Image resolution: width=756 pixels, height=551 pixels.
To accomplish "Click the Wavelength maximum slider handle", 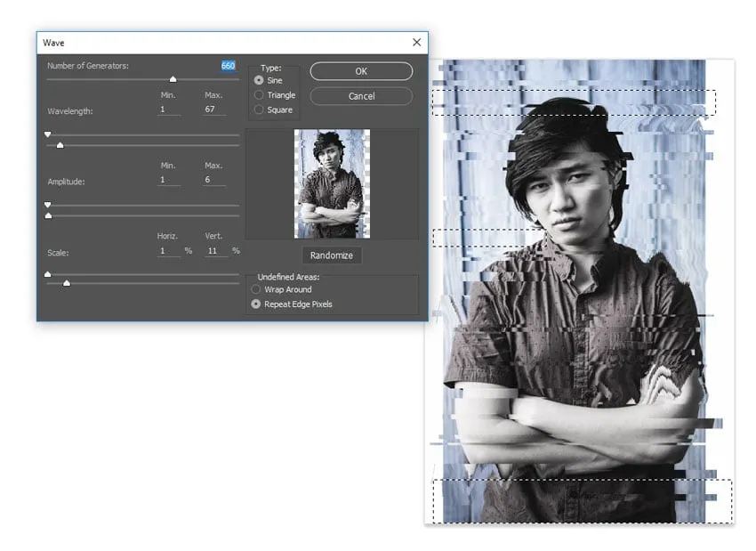I will [60, 144].
